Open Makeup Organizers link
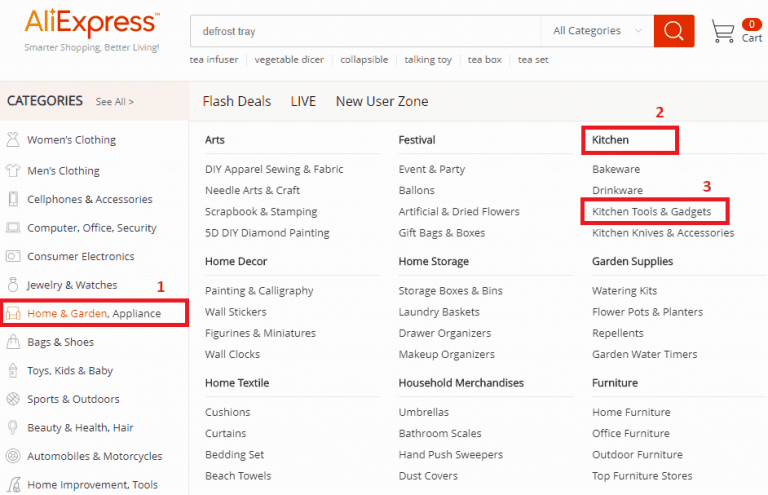 pos(447,354)
